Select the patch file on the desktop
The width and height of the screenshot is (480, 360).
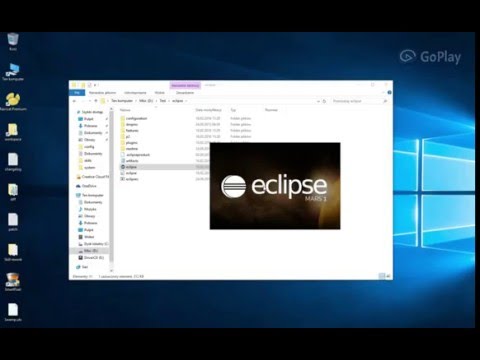(13, 222)
